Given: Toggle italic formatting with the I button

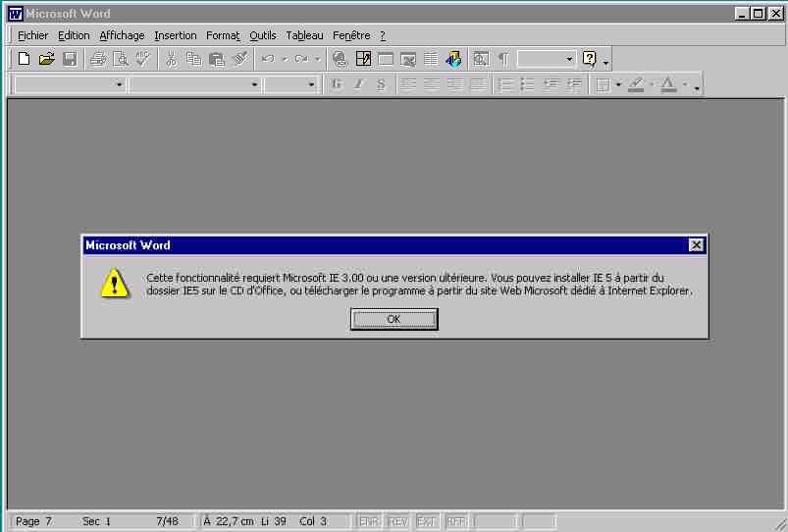Looking at the screenshot, I should [359, 84].
